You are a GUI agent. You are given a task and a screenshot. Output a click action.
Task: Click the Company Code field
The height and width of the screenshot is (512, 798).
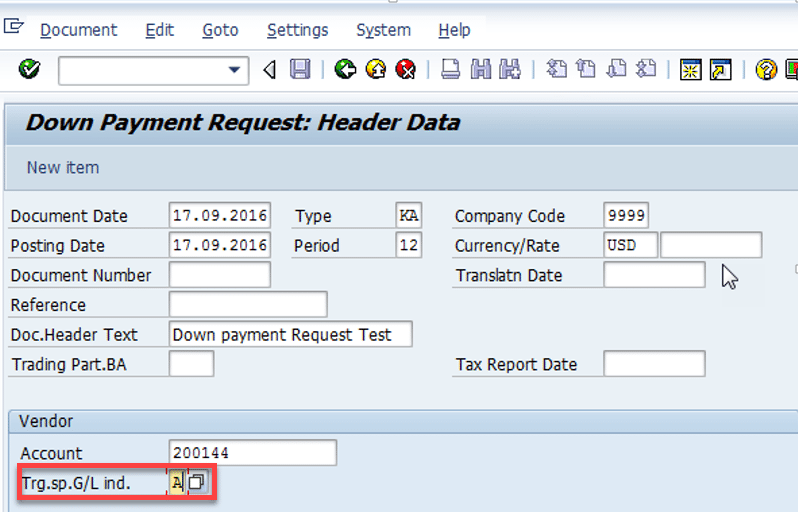pos(626,215)
